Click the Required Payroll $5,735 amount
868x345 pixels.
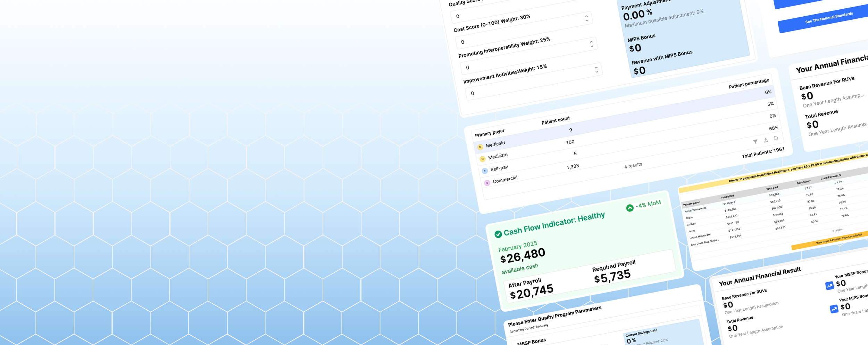click(612, 276)
